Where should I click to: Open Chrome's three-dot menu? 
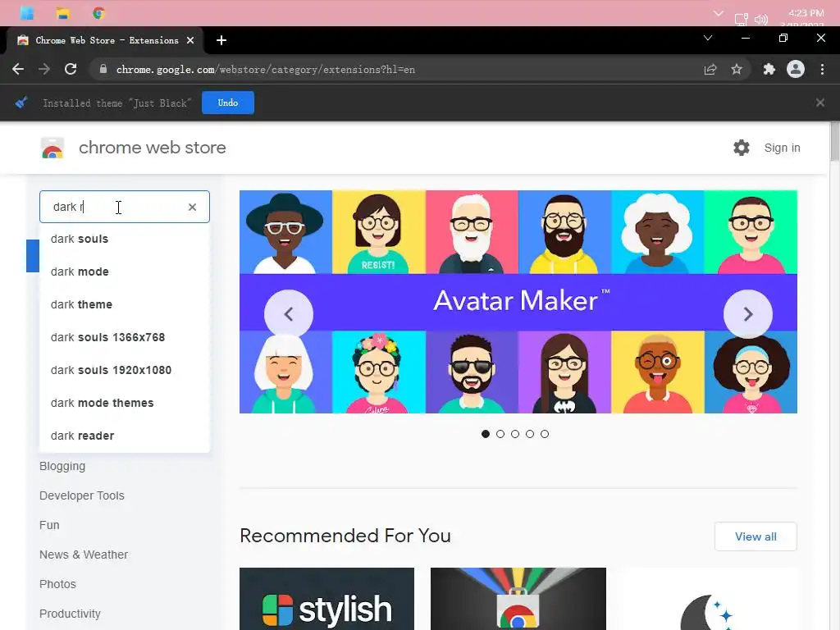tap(822, 69)
